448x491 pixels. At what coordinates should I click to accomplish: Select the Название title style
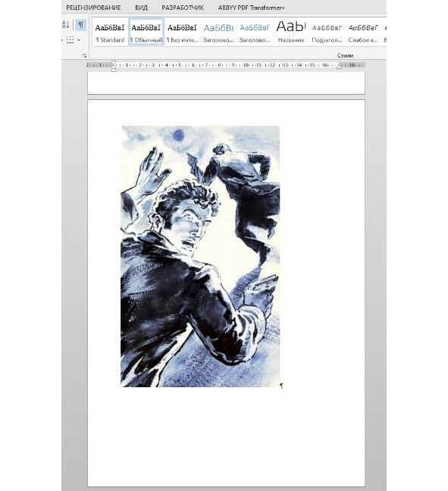click(x=291, y=33)
